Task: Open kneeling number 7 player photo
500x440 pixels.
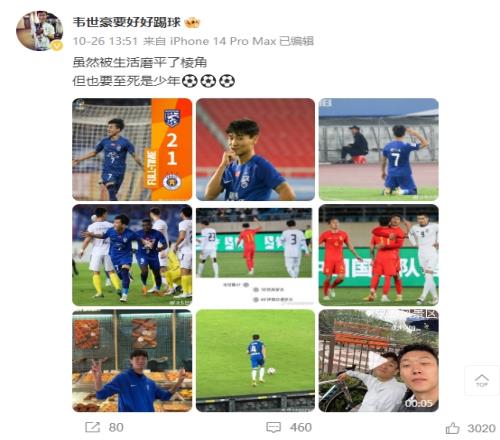Action: click(378, 149)
